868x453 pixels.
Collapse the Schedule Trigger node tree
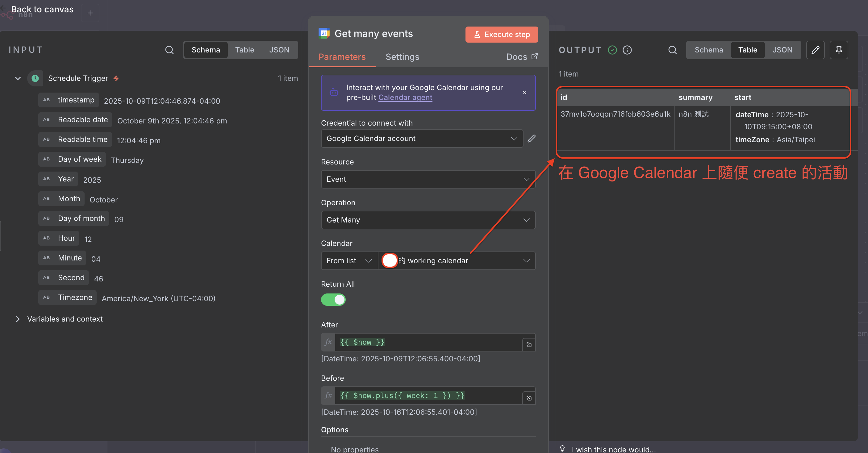18,78
